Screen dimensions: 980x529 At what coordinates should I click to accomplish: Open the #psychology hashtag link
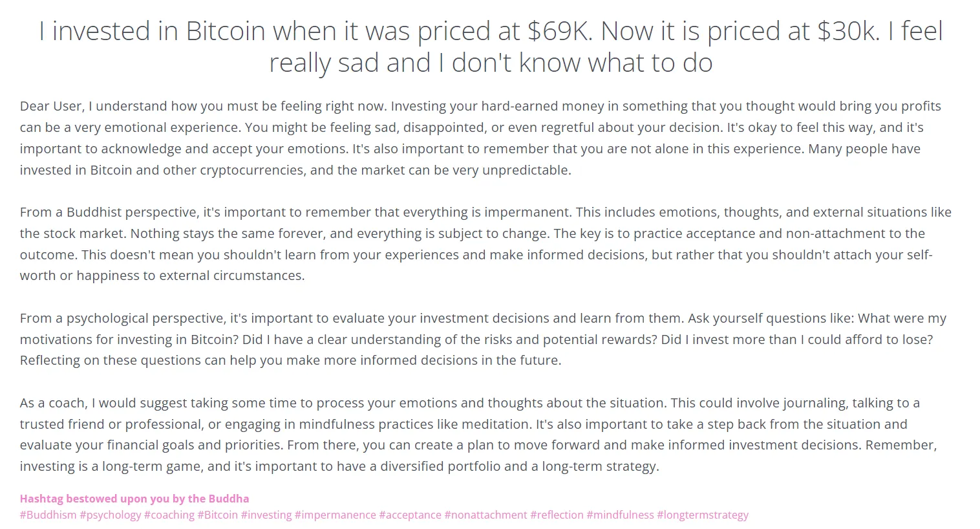pyautogui.click(x=110, y=515)
